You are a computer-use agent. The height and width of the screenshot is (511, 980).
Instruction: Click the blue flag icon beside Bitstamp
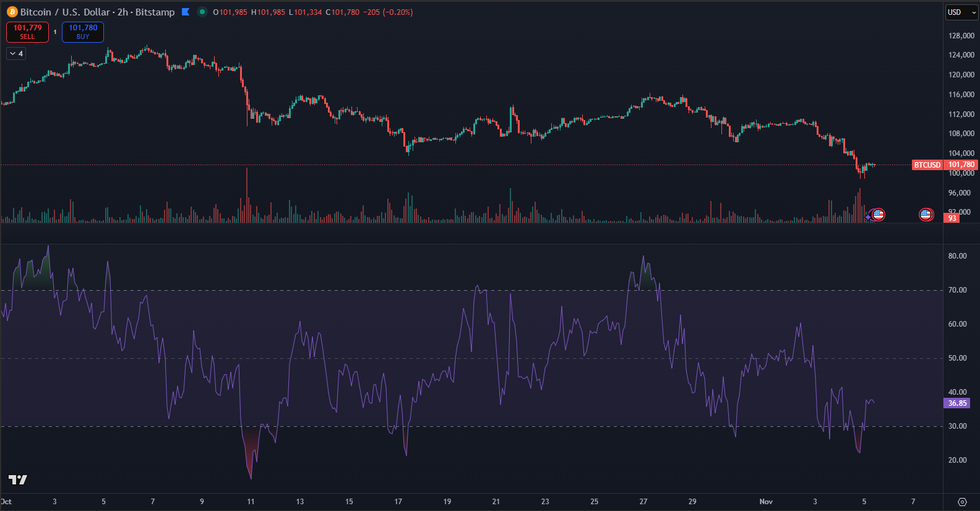click(x=186, y=12)
